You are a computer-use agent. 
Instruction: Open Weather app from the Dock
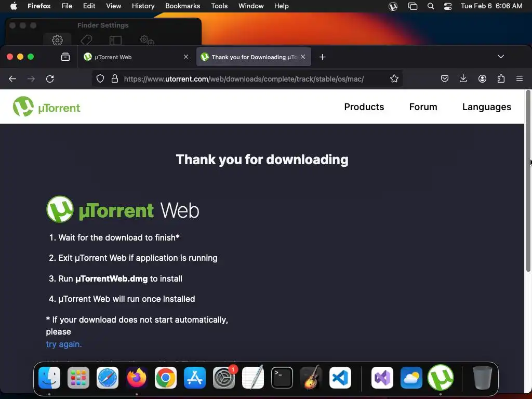coord(411,378)
